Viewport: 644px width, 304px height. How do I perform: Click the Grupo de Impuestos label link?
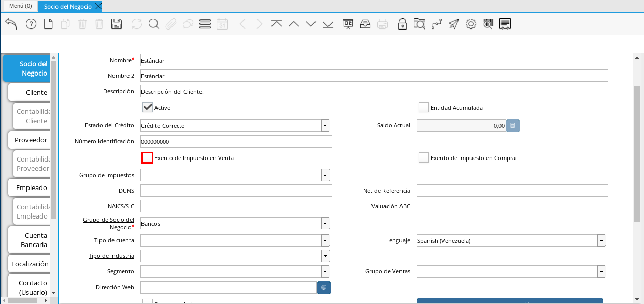106,175
